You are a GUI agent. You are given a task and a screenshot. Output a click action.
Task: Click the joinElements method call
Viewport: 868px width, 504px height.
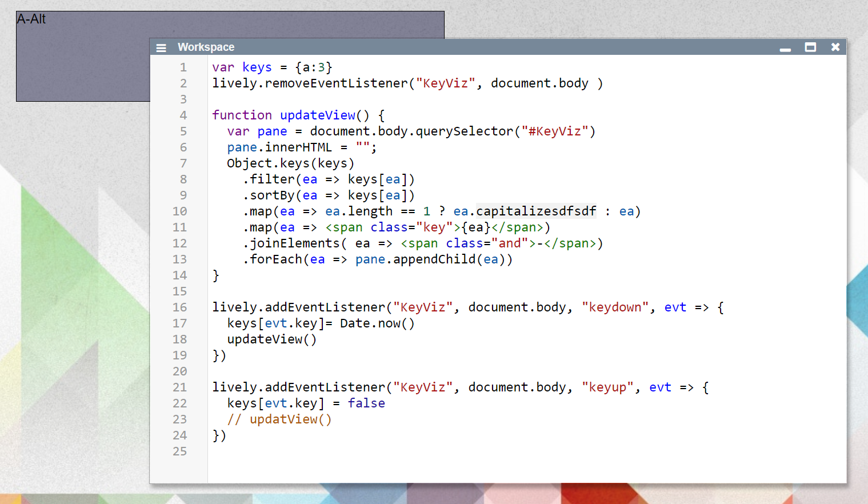pyautogui.click(x=295, y=243)
